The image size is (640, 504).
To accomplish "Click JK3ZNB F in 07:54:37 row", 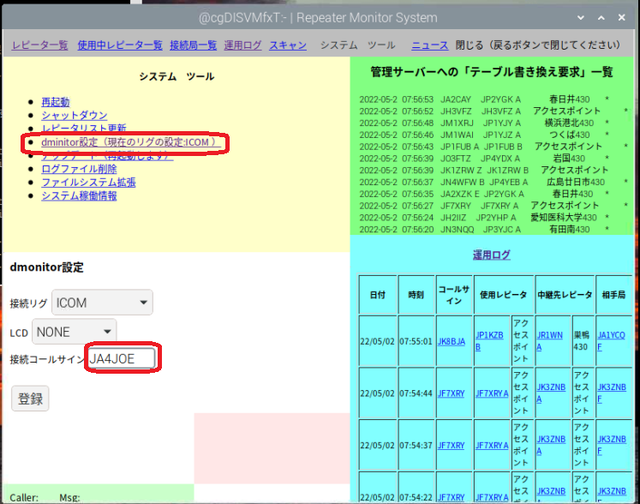I will (x=611, y=445).
